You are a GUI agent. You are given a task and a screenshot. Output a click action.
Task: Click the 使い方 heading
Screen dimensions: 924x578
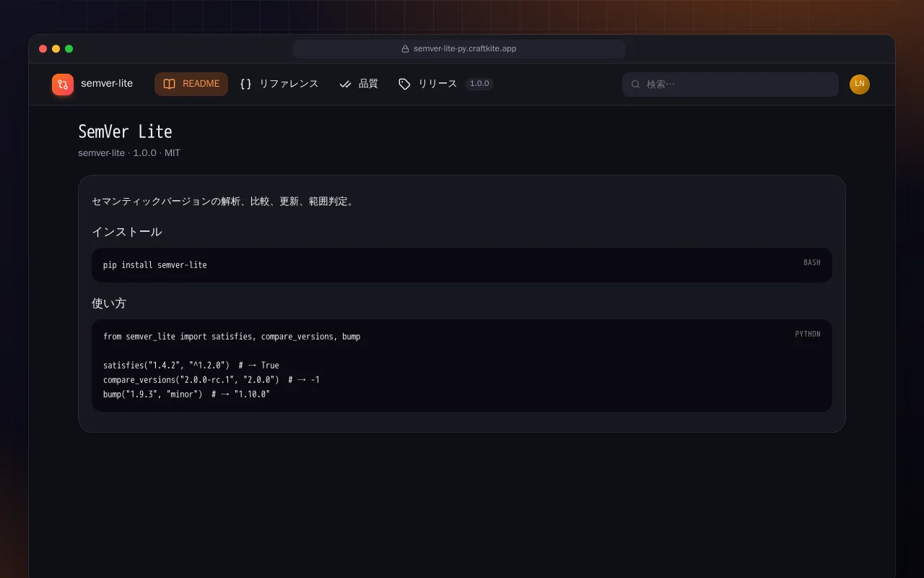(x=109, y=303)
